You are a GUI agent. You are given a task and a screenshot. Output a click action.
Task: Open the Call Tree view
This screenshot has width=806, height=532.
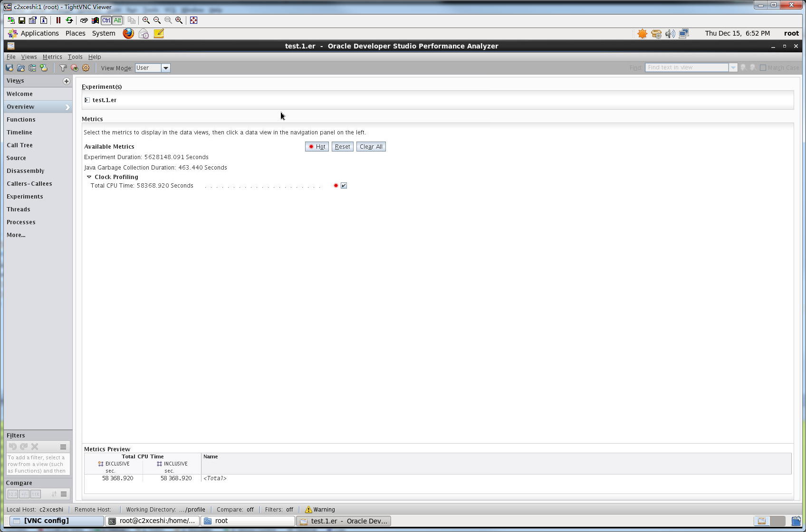pyautogui.click(x=38, y=145)
